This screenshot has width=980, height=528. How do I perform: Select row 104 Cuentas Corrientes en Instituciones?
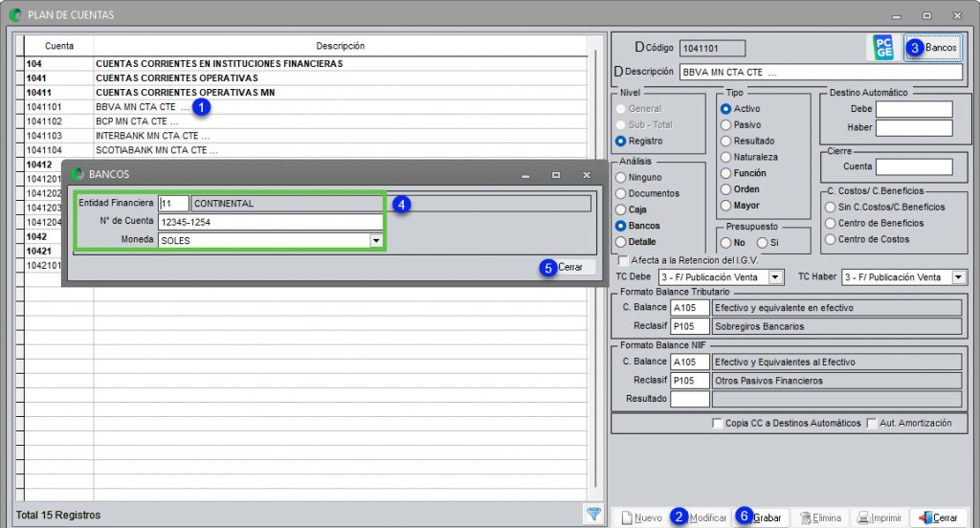pos(305,64)
